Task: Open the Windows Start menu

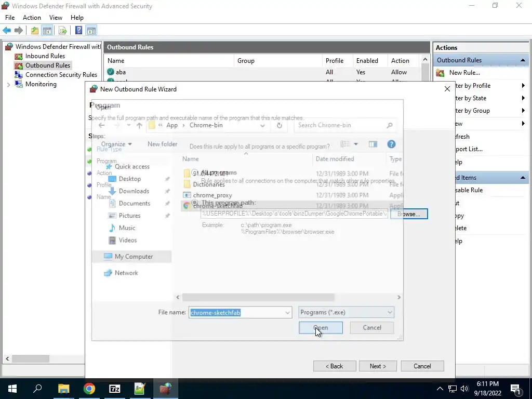Action: tap(12, 389)
